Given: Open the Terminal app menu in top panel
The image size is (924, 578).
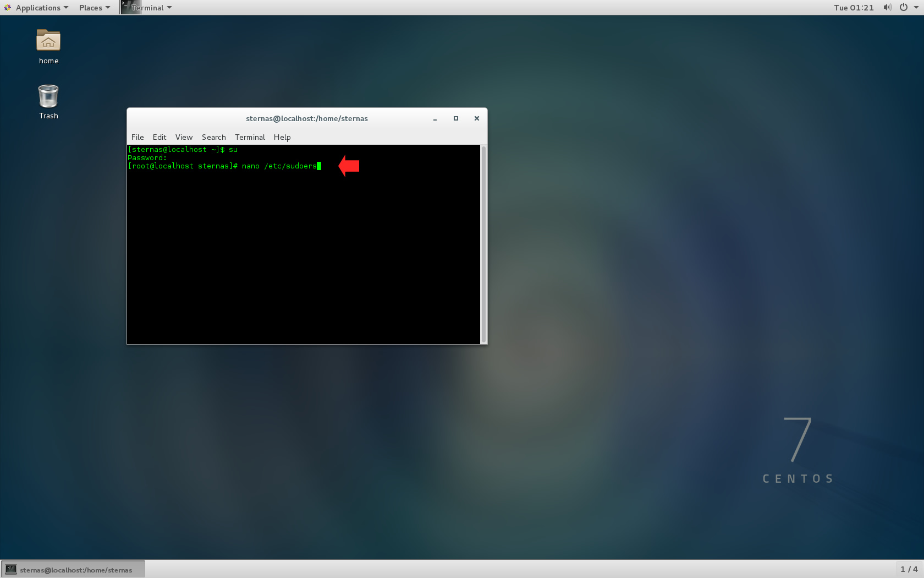Looking at the screenshot, I should click(146, 8).
